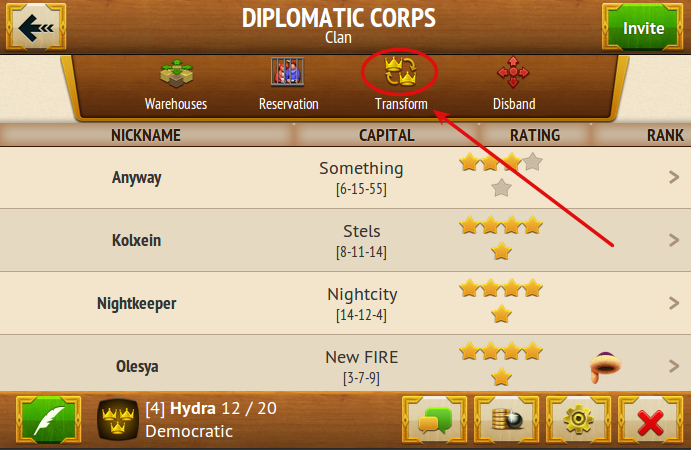Open the Reservation jail icon

[x=287, y=72]
